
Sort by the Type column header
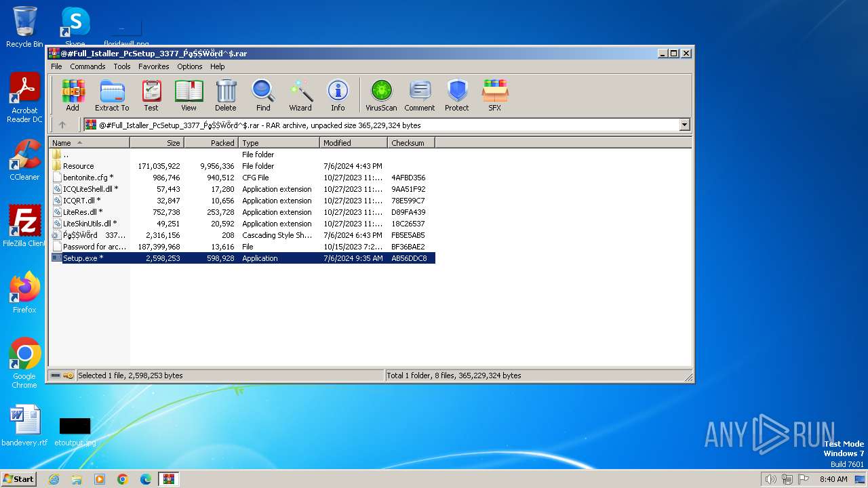[x=279, y=143]
